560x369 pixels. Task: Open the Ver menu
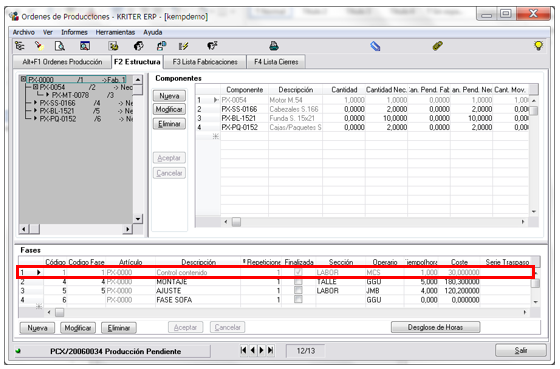pos(48,32)
